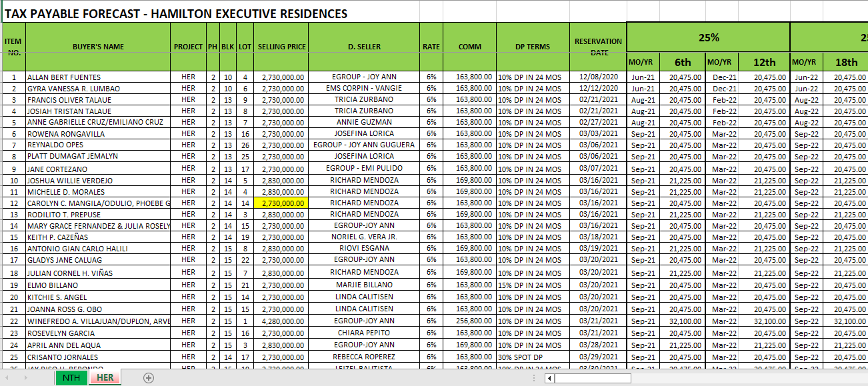Click the COMM column header
The image size is (868, 386).
469,47
